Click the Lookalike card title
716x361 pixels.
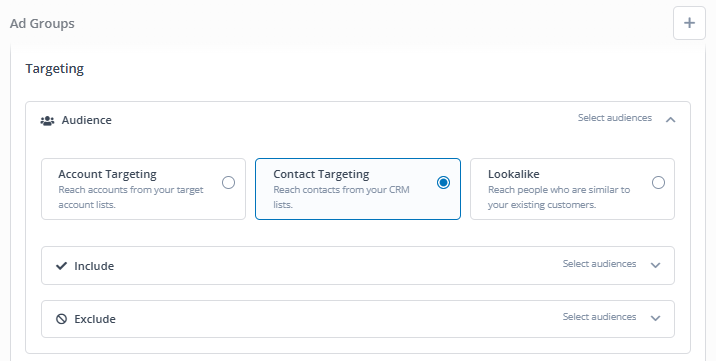point(513,174)
